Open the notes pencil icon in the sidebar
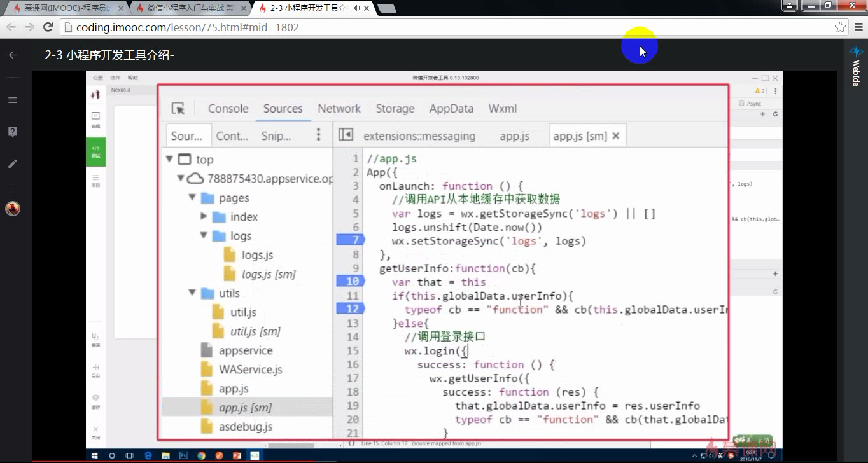 click(x=13, y=163)
